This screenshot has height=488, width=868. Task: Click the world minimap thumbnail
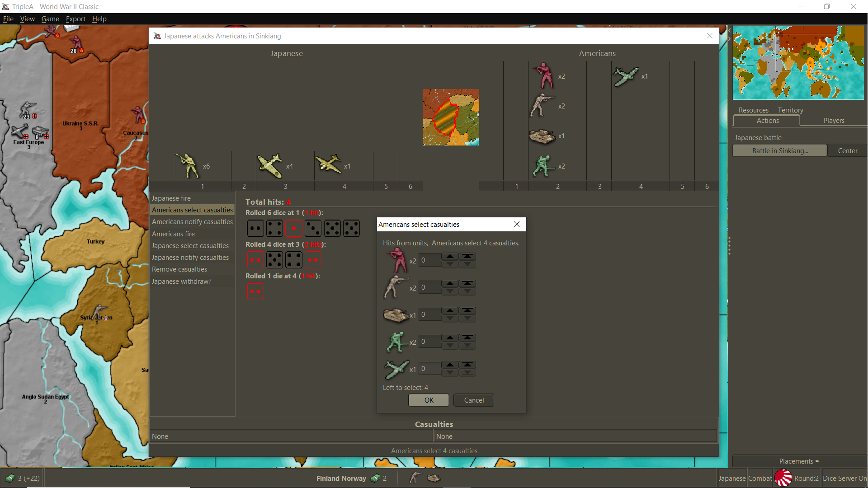(x=798, y=62)
